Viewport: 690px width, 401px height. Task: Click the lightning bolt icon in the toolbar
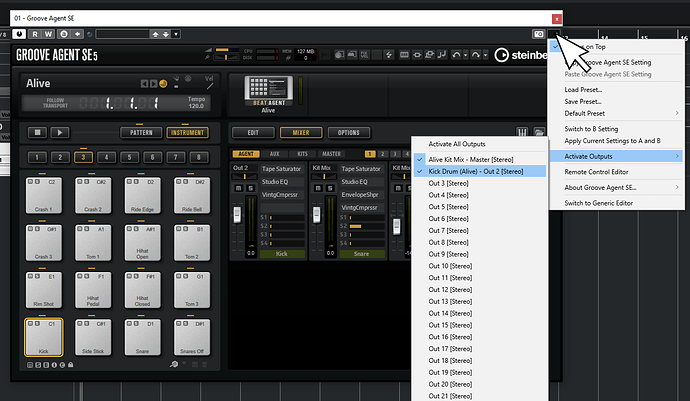389,55
